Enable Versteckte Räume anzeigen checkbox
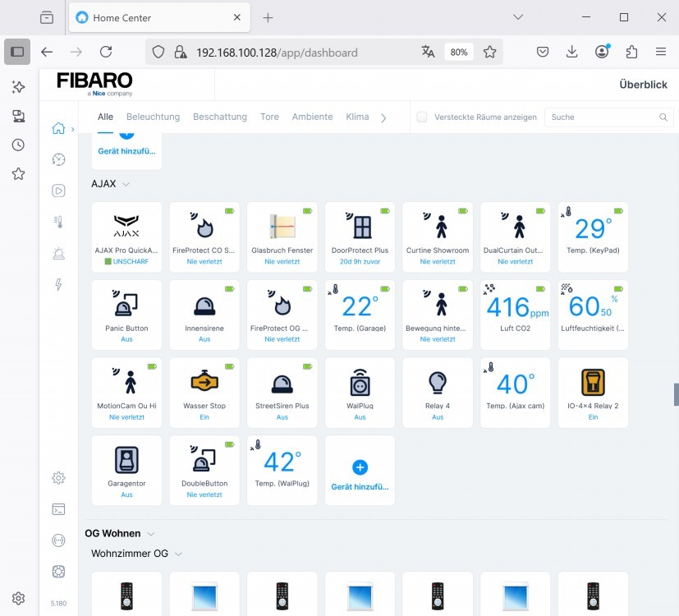The height and width of the screenshot is (616, 679). tap(422, 117)
